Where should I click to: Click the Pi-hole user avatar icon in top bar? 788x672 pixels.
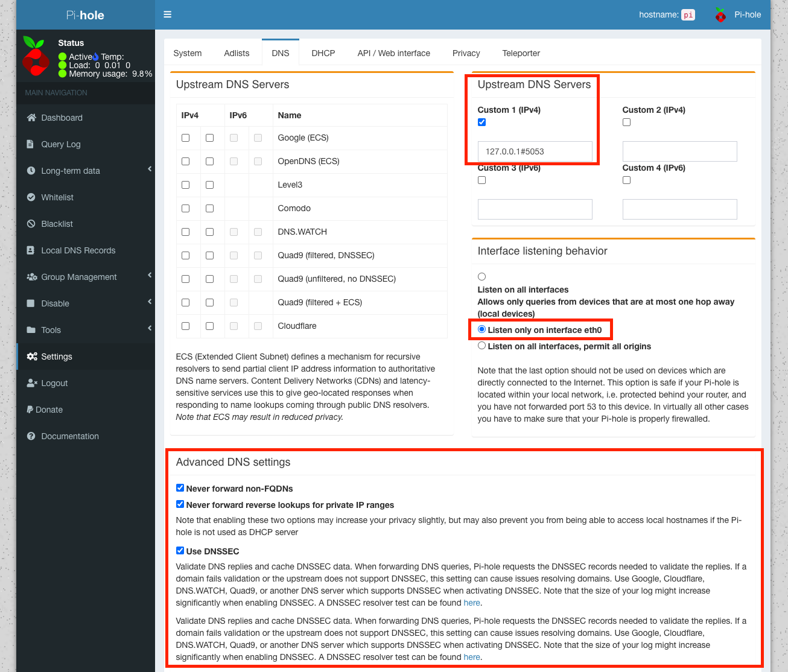(720, 14)
